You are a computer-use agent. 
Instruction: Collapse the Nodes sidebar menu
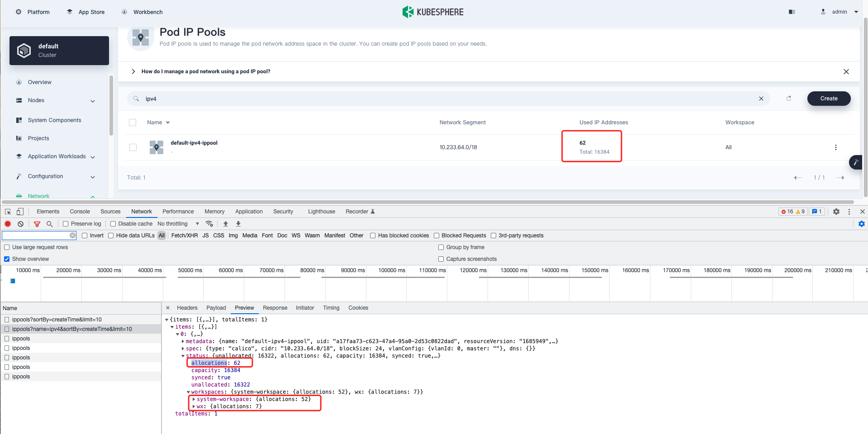point(93,100)
